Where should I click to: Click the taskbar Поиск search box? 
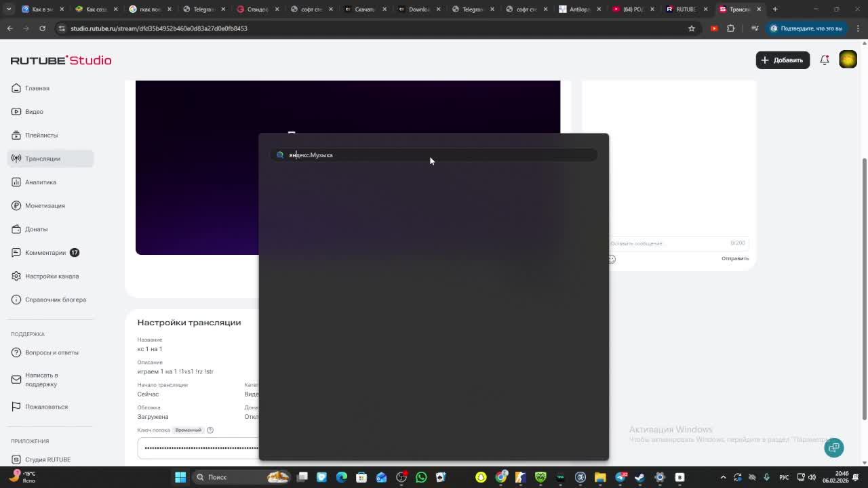click(241, 477)
